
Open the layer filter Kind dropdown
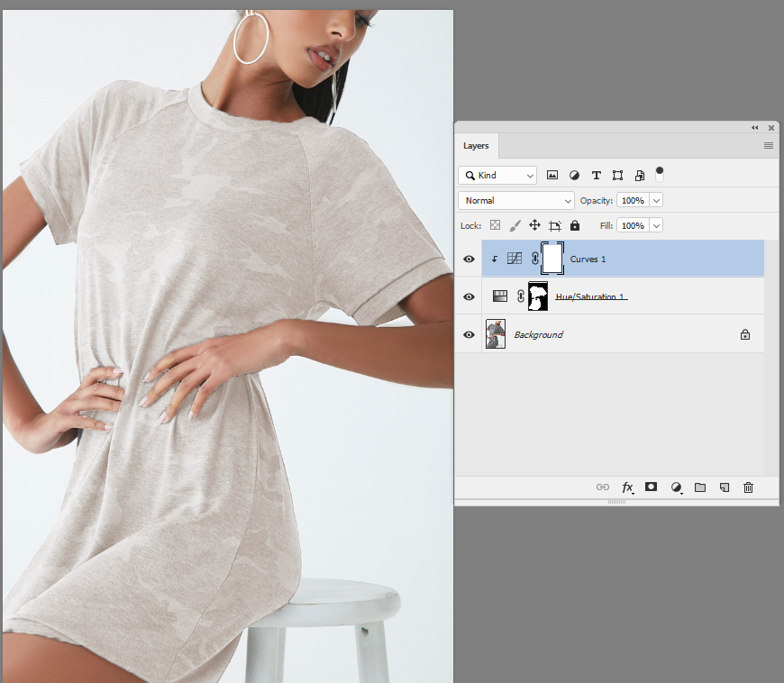(497, 175)
